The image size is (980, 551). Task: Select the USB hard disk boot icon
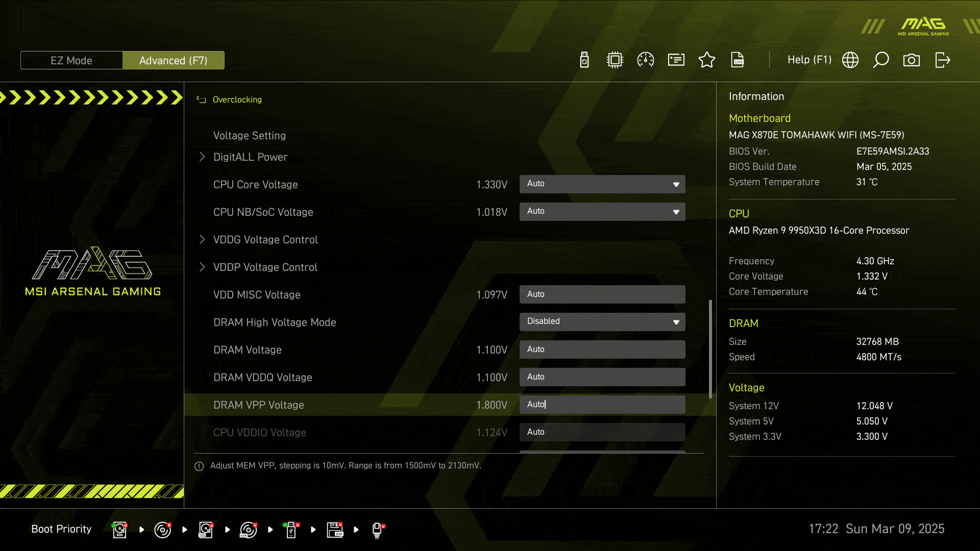coord(206,530)
